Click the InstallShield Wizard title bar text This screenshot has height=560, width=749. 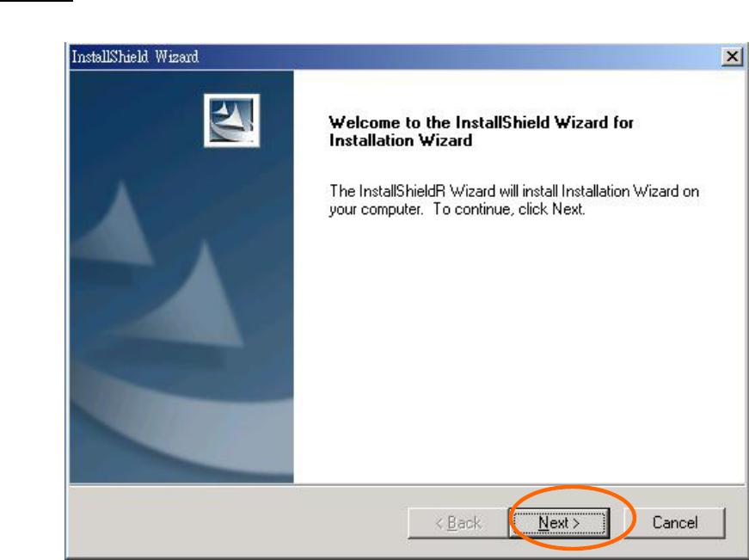pos(135,57)
